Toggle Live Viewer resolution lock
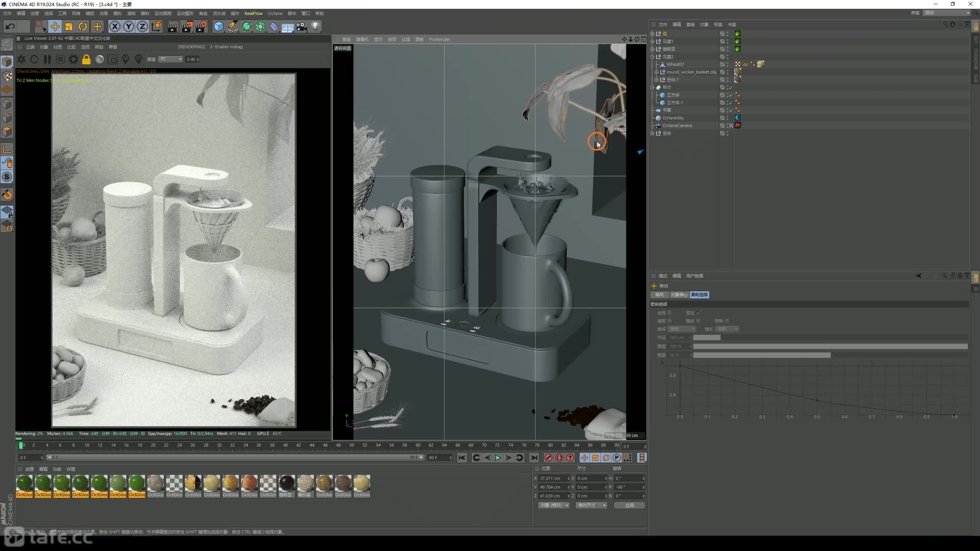Screen dimensions: 980x551 (x=87, y=59)
